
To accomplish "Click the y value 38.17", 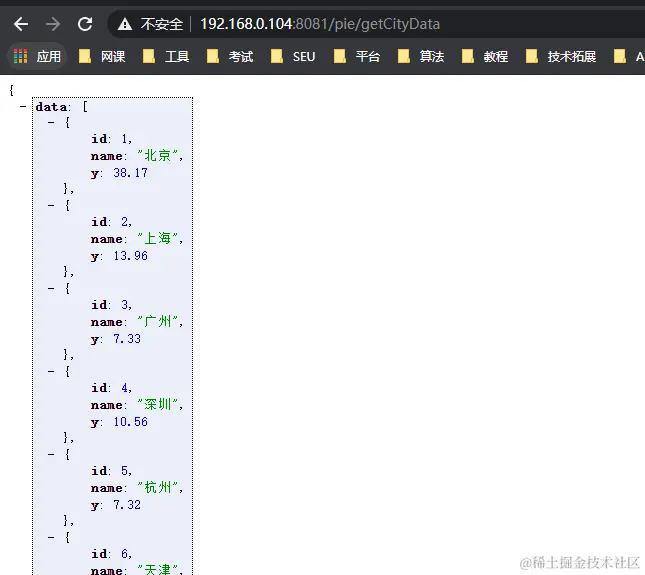I will pyautogui.click(x=130, y=173).
